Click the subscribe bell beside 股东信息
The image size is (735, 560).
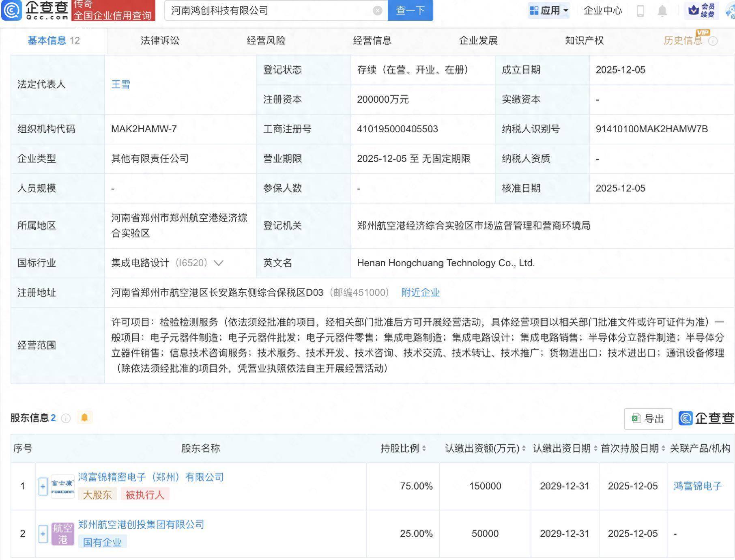click(x=85, y=417)
